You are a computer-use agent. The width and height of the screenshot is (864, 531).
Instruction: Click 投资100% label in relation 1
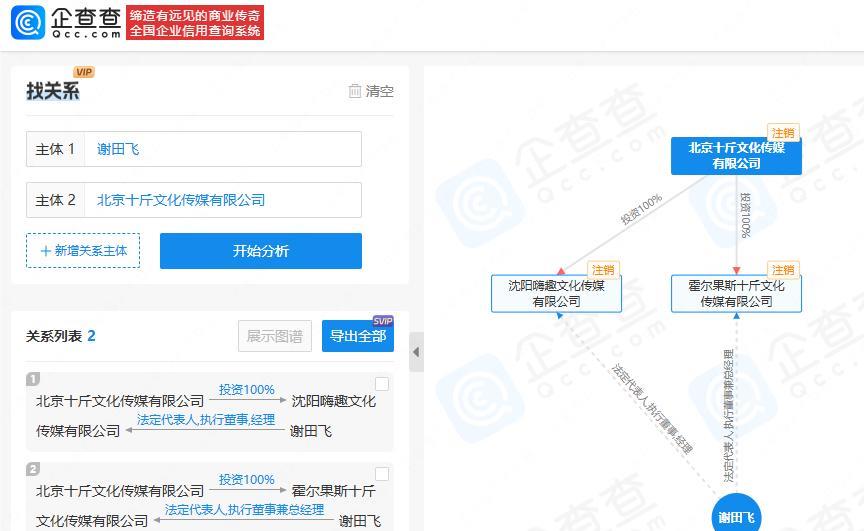pos(246,390)
